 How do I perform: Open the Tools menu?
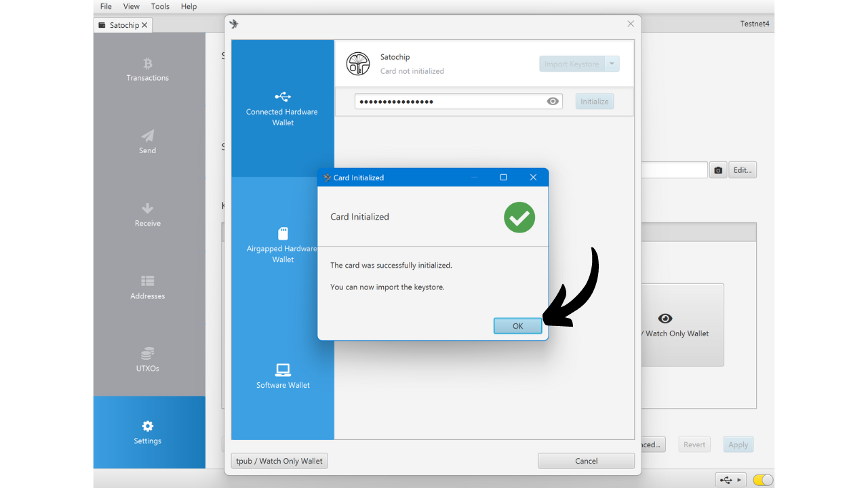[160, 6]
